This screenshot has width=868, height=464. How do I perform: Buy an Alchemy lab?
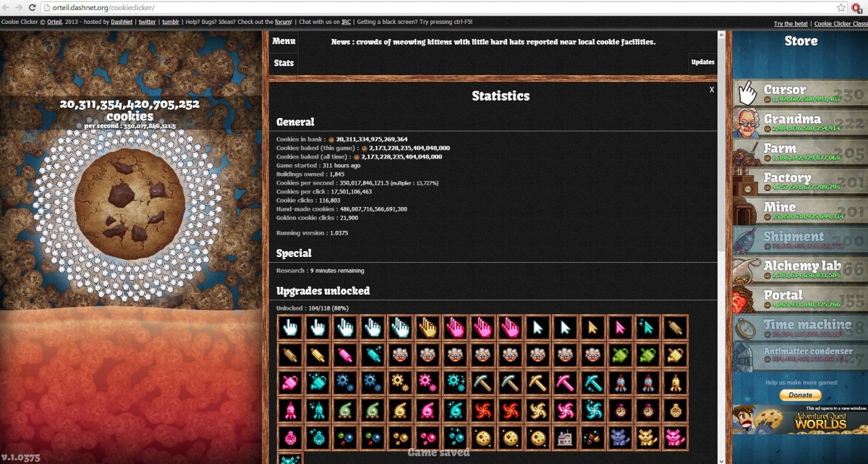click(x=800, y=269)
